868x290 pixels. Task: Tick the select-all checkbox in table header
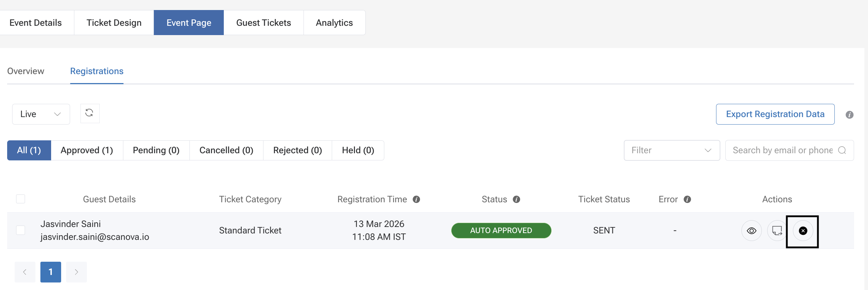click(21, 199)
